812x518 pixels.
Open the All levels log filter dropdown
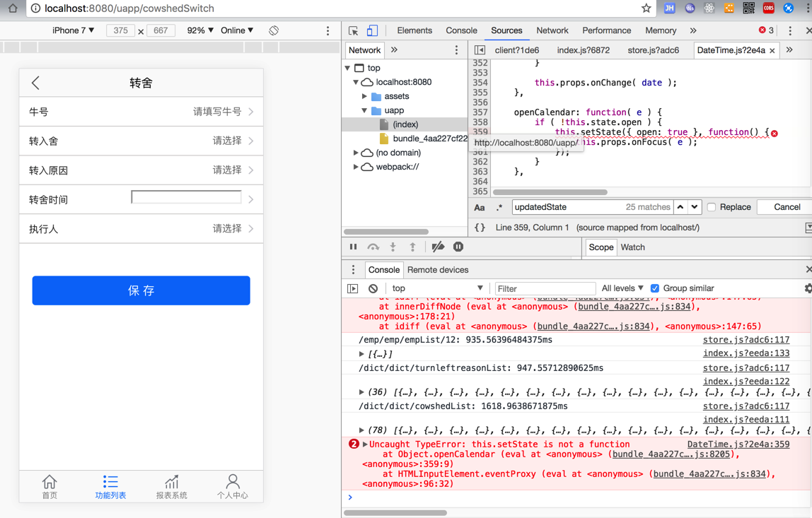[x=622, y=288]
